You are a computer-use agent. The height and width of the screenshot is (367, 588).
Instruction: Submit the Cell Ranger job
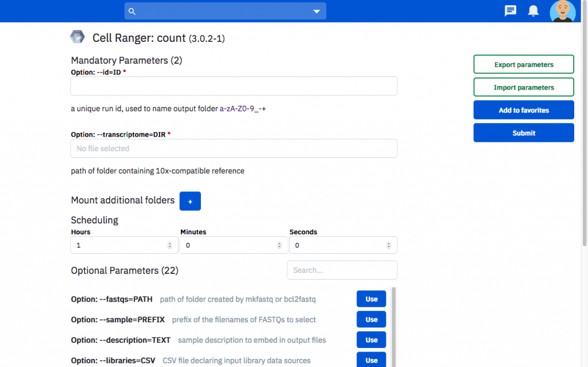coord(524,133)
